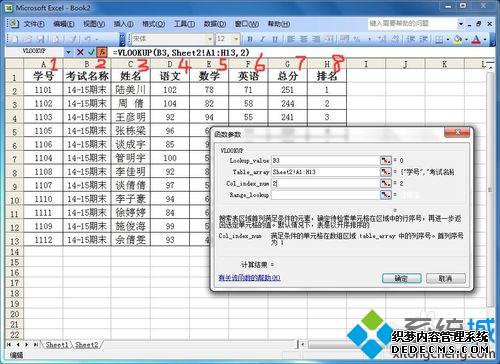Click the Range_lookup range selector icon
Image resolution: width=500 pixels, height=364 pixels.
tap(386, 194)
